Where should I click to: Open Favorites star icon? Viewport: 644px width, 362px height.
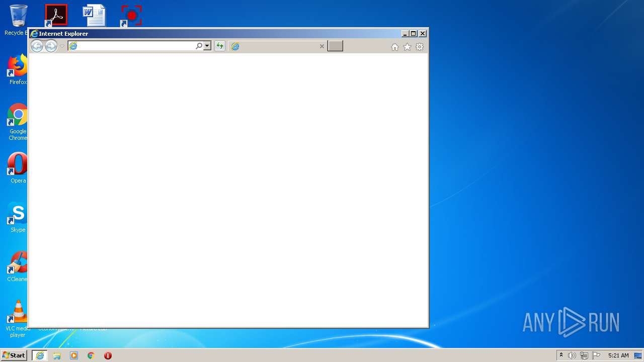(x=407, y=47)
